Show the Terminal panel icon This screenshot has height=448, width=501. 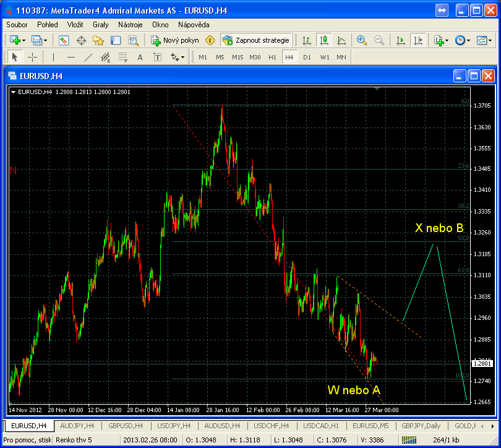115,40
